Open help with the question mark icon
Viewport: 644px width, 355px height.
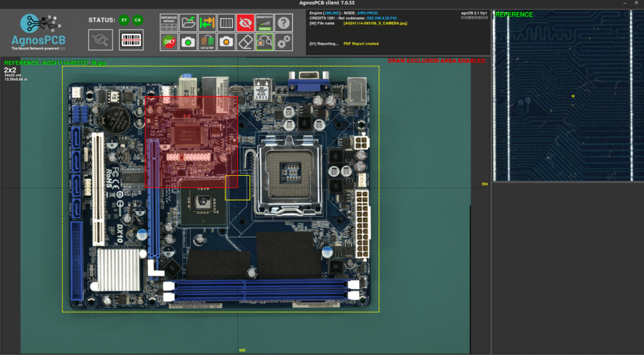tap(284, 23)
